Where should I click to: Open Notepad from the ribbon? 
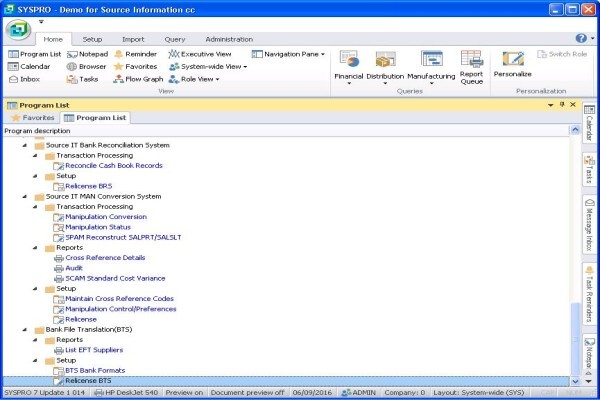click(x=88, y=54)
